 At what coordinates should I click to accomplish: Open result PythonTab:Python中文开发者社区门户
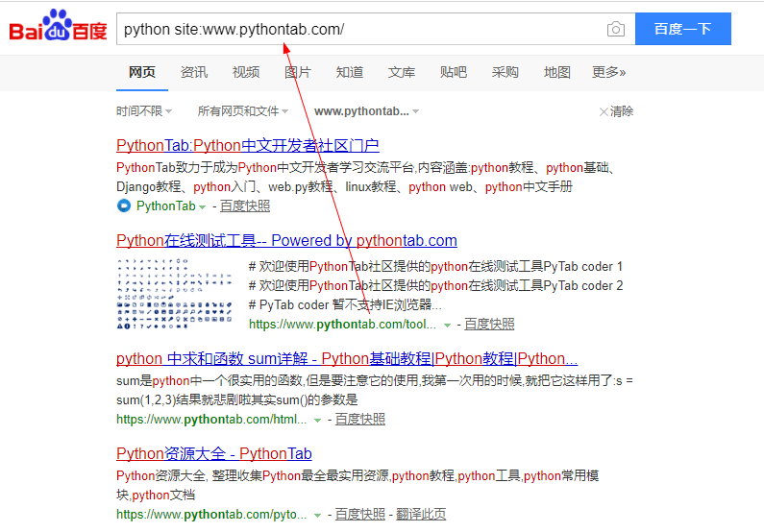tap(248, 146)
